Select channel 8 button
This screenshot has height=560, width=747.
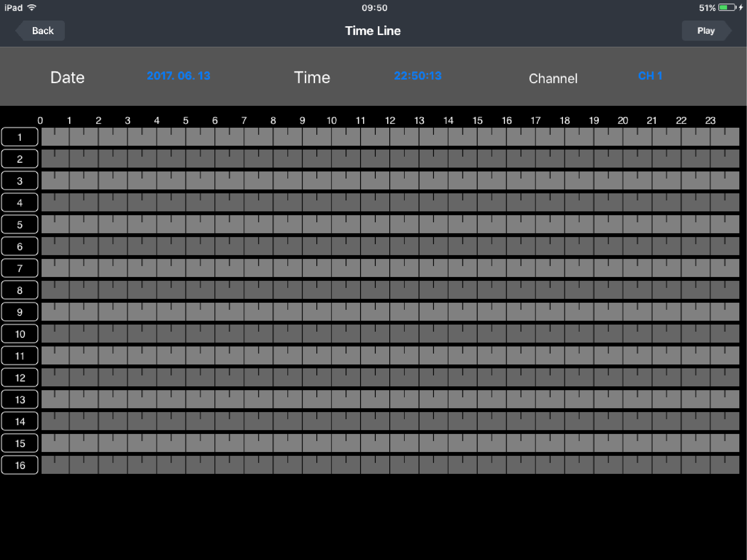point(20,290)
